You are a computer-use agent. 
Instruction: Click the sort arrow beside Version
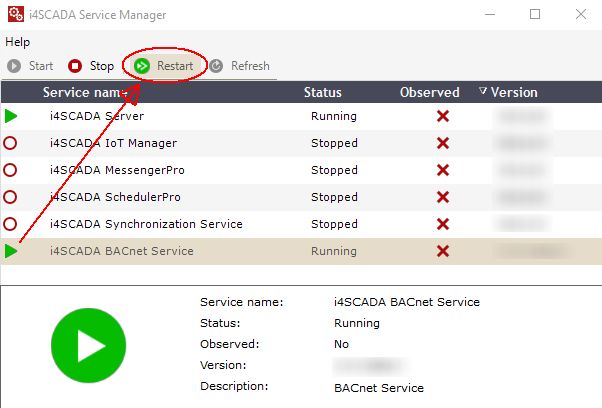tap(483, 91)
